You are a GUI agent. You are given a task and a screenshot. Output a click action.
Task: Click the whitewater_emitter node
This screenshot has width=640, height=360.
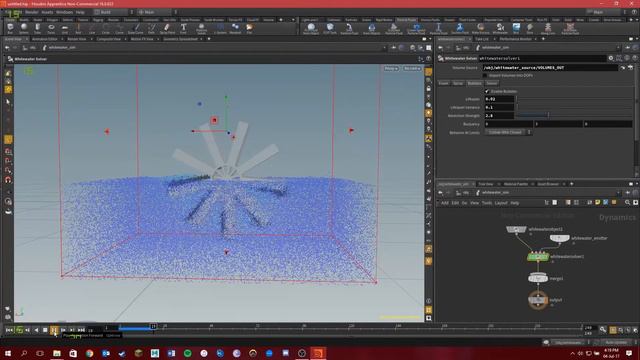point(559,238)
